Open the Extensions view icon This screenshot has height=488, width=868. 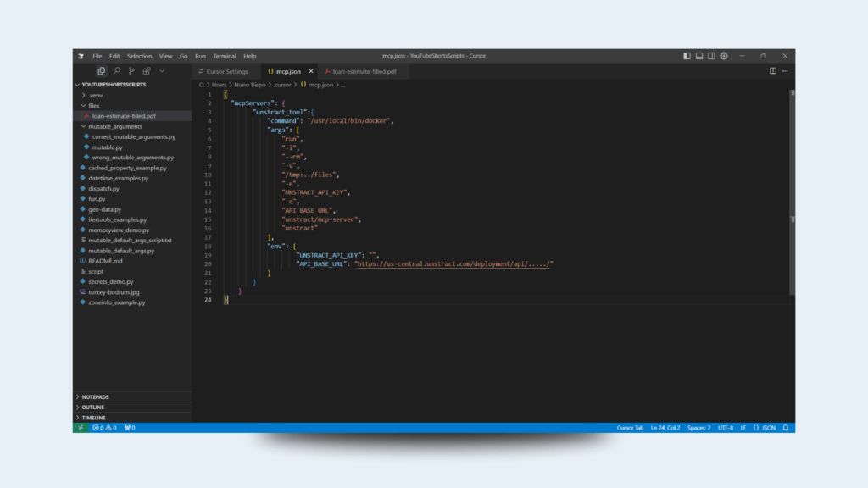point(147,71)
